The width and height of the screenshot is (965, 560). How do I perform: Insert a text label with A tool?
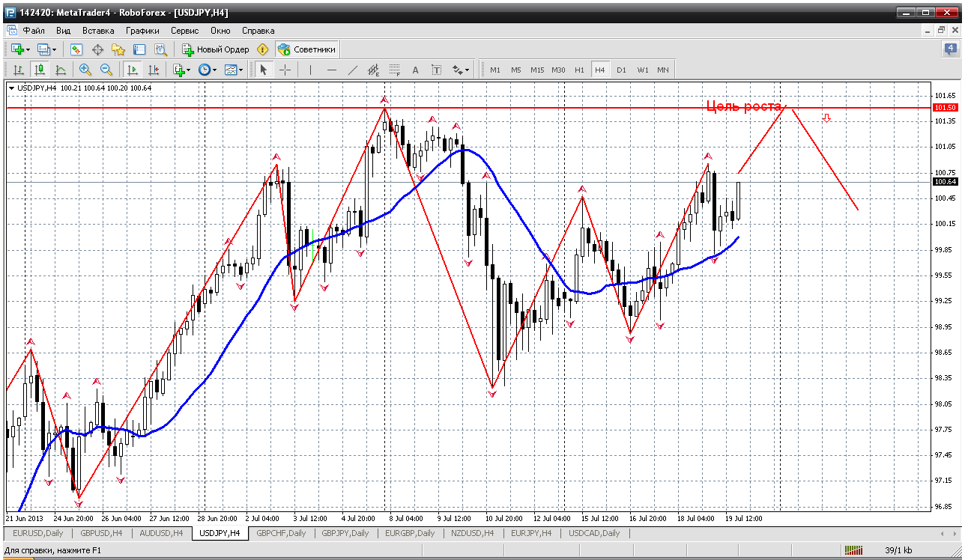[x=416, y=70]
